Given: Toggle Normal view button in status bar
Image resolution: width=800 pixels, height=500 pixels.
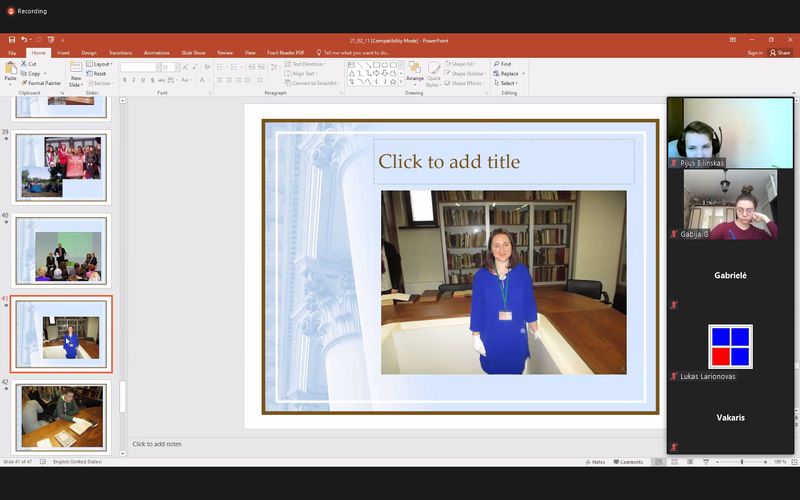Looking at the screenshot, I should coord(661,462).
